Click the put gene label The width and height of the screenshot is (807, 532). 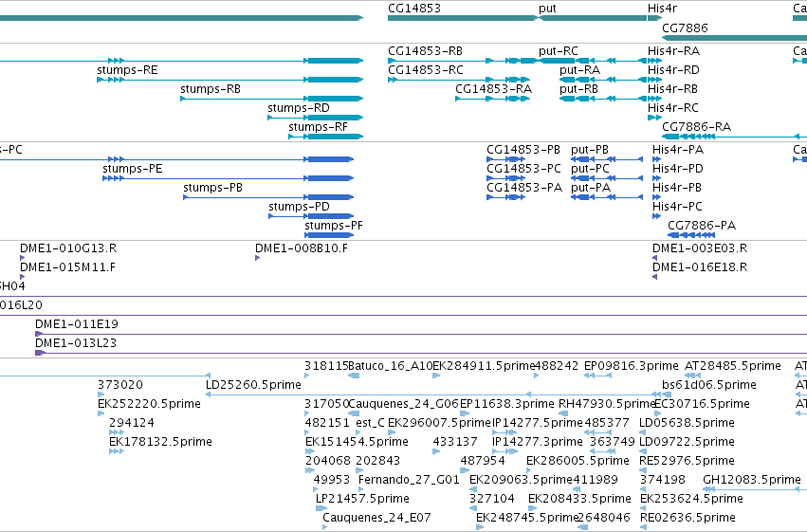coord(547,9)
